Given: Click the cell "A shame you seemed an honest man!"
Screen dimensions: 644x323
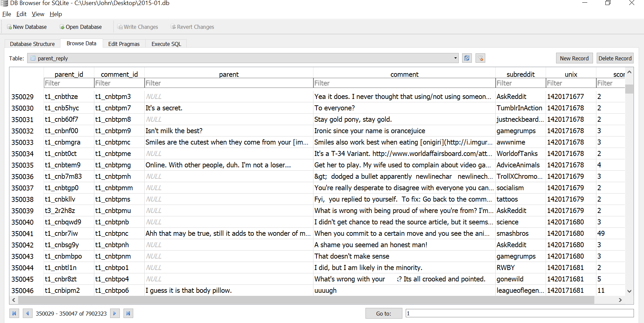Looking at the screenshot, I should tap(404, 245).
